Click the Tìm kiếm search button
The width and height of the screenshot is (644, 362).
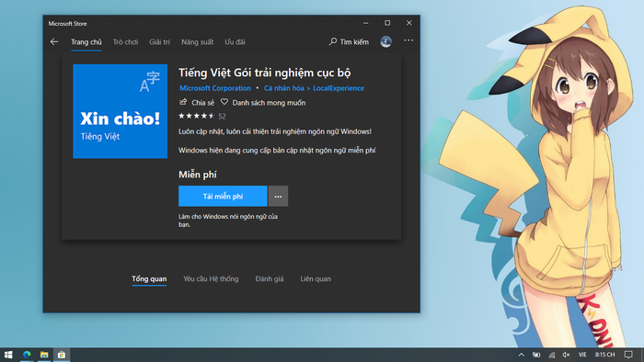(349, 42)
